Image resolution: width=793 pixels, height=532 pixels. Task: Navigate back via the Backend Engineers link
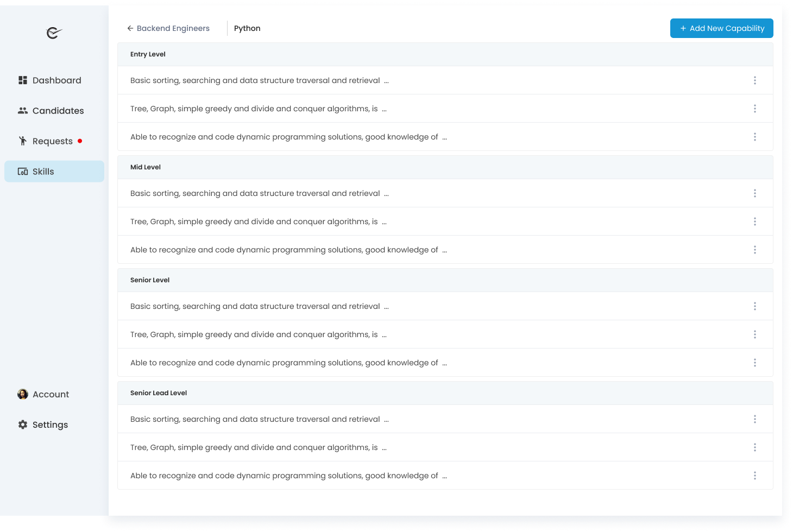tap(173, 28)
